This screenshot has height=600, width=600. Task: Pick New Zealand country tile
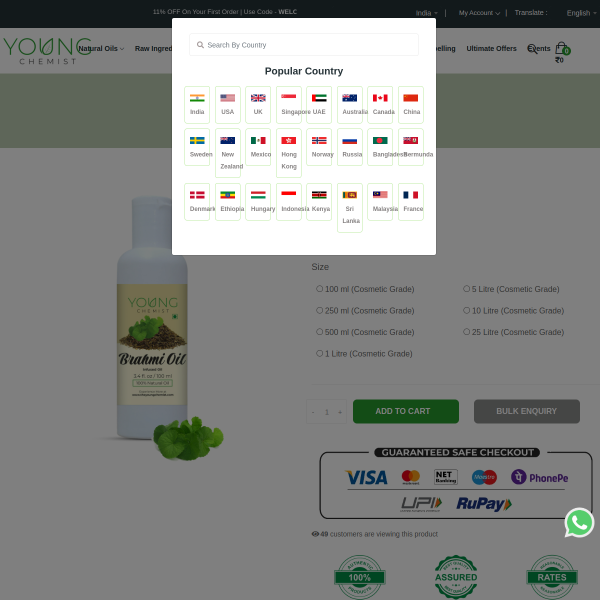(x=228, y=153)
